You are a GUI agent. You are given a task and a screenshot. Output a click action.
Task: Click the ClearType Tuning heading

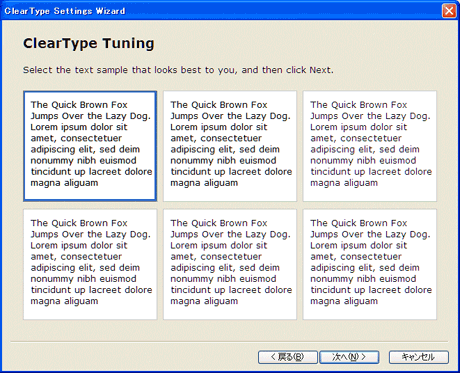pos(89,44)
